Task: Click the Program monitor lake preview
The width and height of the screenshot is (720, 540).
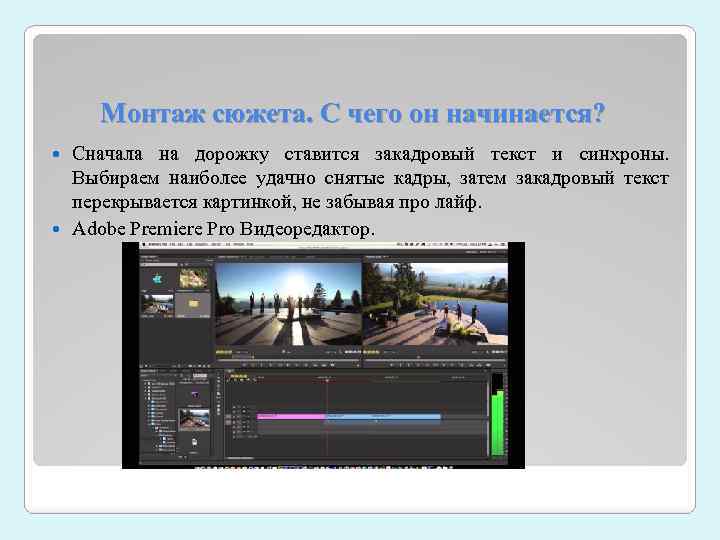Action: pyautogui.click(x=435, y=304)
